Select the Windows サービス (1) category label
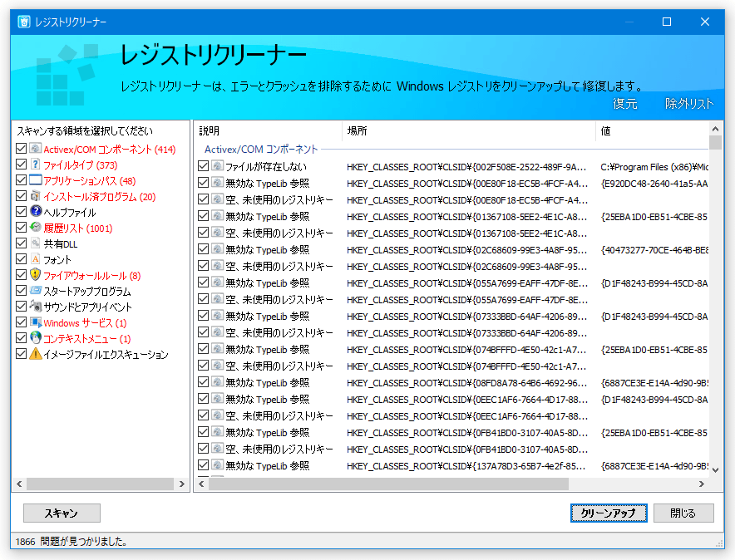Screen dimensions: 735x560 pyautogui.click(x=85, y=323)
